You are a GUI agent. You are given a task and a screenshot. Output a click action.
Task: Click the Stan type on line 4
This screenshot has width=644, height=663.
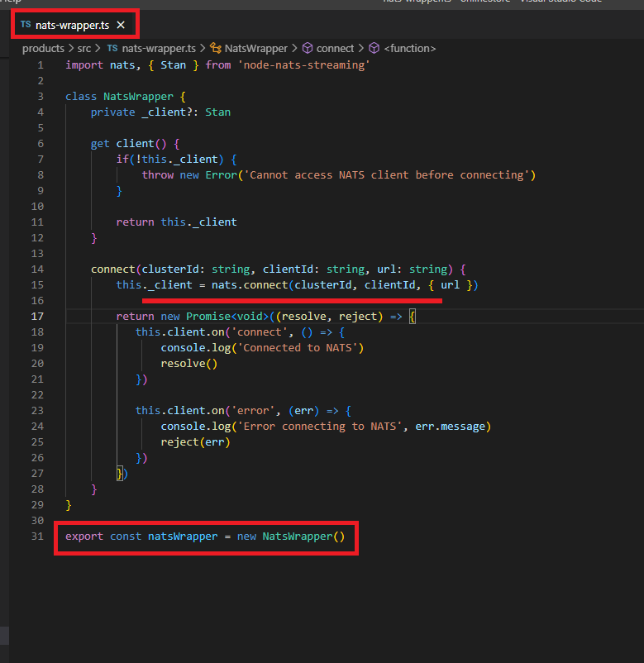click(x=218, y=112)
